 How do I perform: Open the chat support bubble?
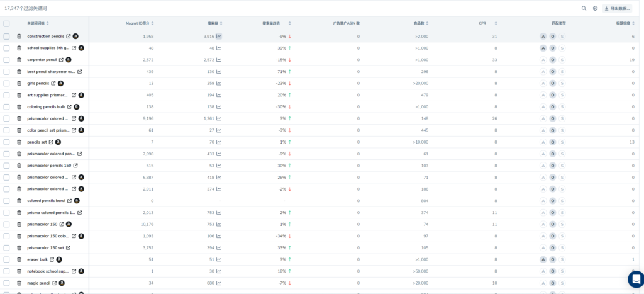point(635,279)
